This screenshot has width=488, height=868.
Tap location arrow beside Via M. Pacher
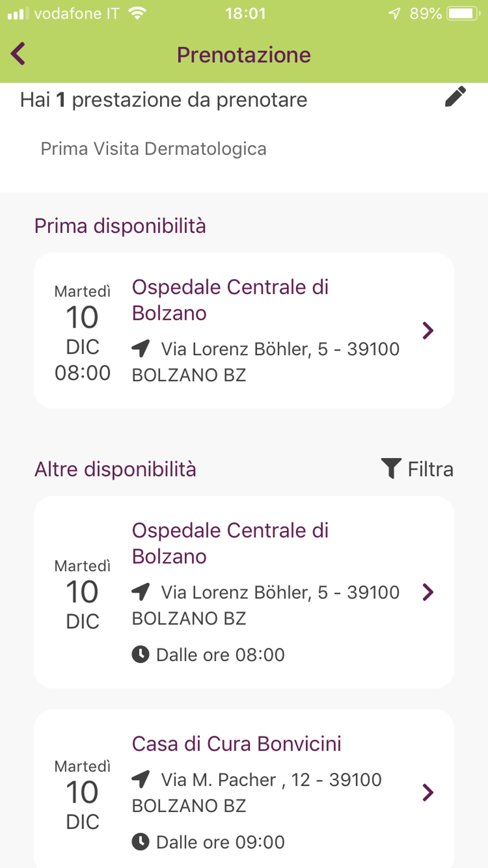point(141,779)
